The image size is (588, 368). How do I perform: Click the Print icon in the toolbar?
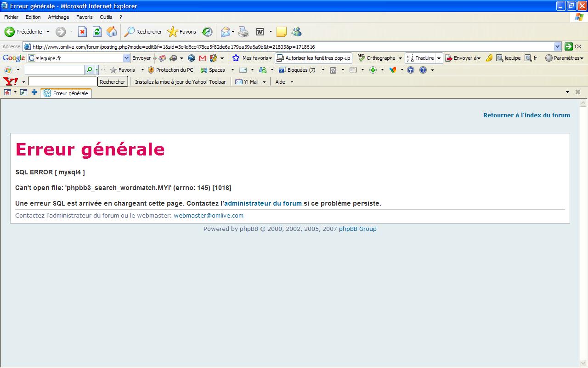[x=243, y=32]
